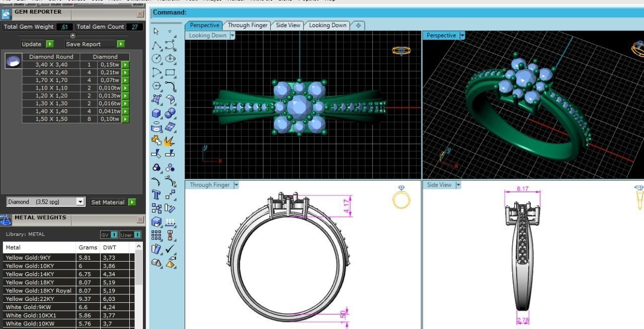
Task: Click the Metal Weights panel icon
Action: (x=6, y=220)
